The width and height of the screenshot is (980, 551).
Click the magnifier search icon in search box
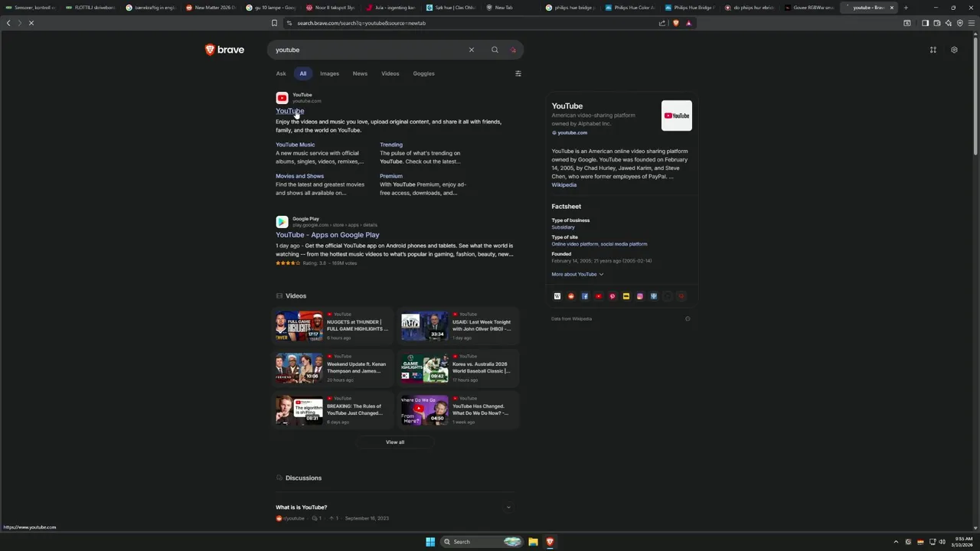[x=495, y=50]
